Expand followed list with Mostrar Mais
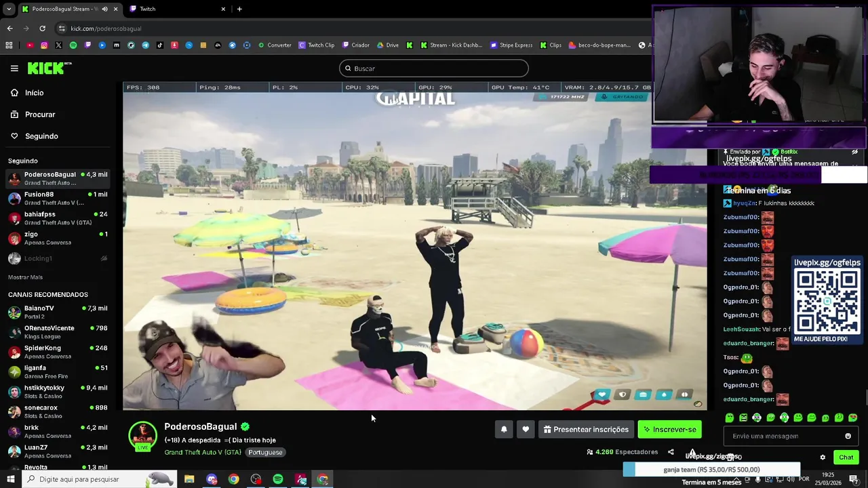The height and width of the screenshot is (488, 868). tap(25, 277)
